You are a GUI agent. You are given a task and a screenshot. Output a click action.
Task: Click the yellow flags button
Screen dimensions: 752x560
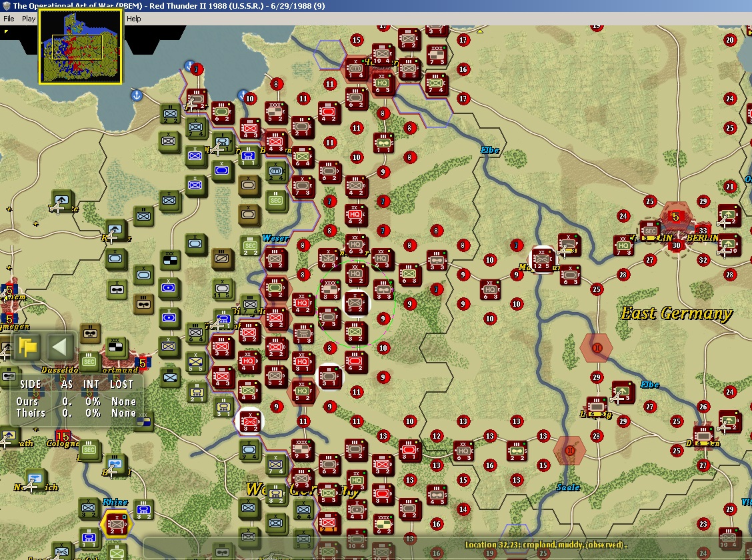[28, 346]
